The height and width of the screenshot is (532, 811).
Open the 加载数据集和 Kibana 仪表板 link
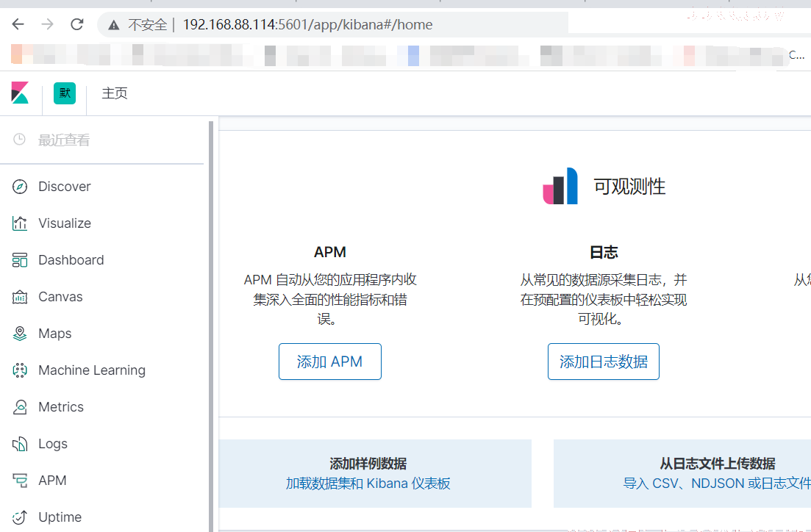coord(368,484)
